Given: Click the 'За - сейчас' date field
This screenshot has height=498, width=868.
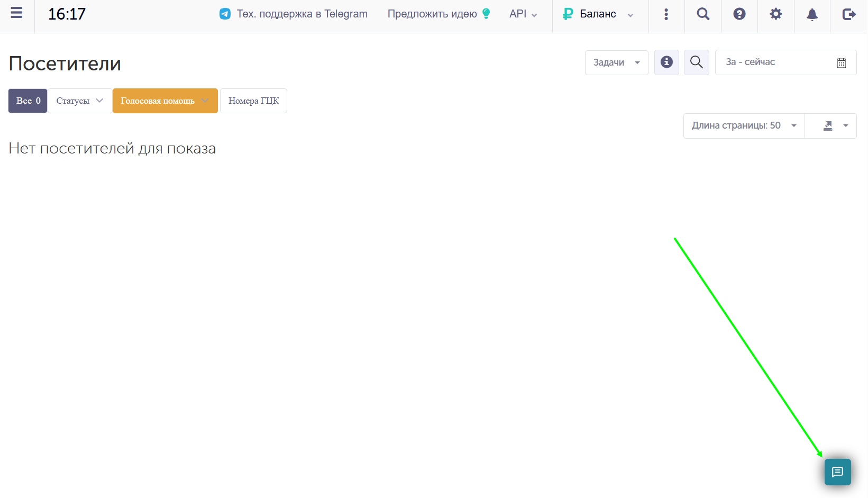Looking at the screenshot, I should pyautogui.click(x=785, y=62).
